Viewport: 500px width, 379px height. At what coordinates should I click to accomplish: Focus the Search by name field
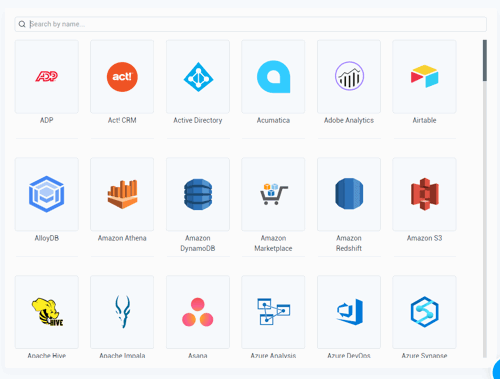point(250,24)
